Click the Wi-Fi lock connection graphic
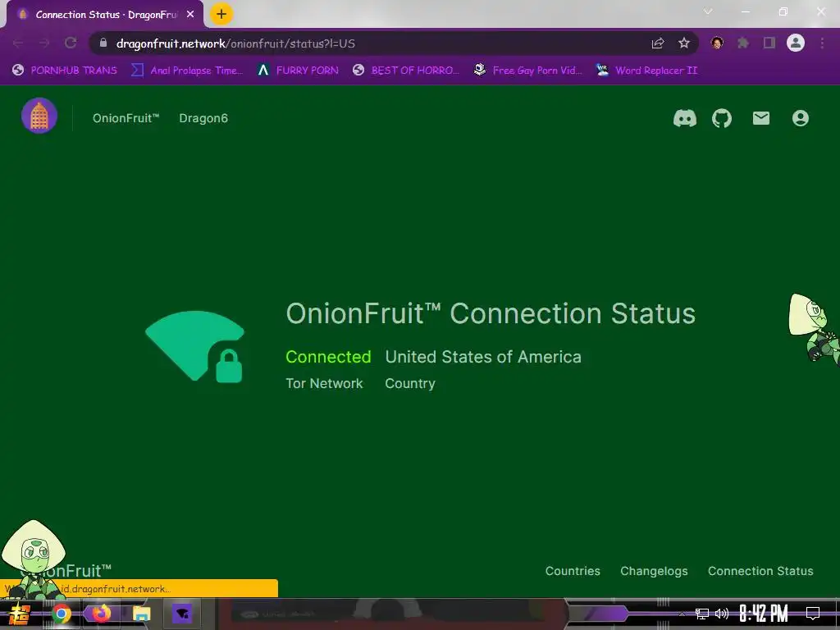The width and height of the screenshot is (840, 630). [x=195, y=347]
